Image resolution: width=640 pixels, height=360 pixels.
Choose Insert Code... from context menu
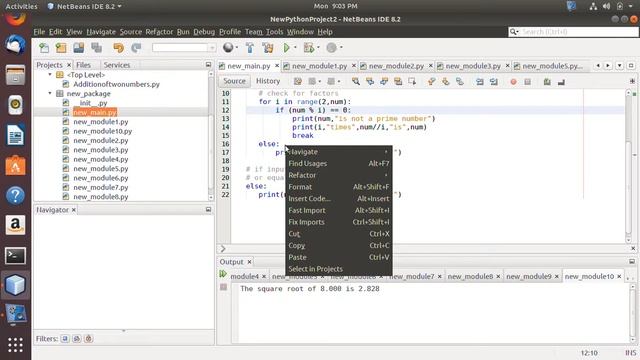click(x=339, y=199)
